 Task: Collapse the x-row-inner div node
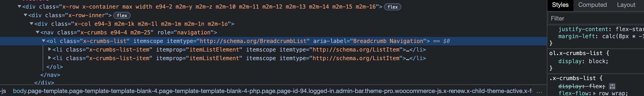(25, 15)
